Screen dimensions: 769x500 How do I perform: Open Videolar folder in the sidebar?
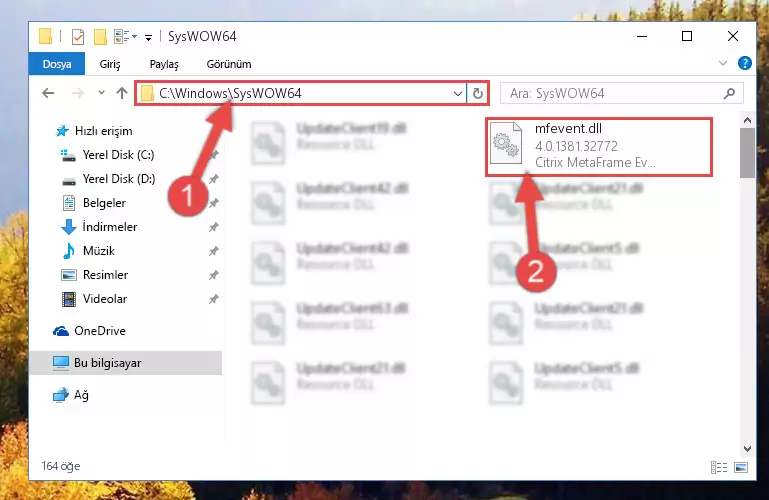tap(105, 299)
